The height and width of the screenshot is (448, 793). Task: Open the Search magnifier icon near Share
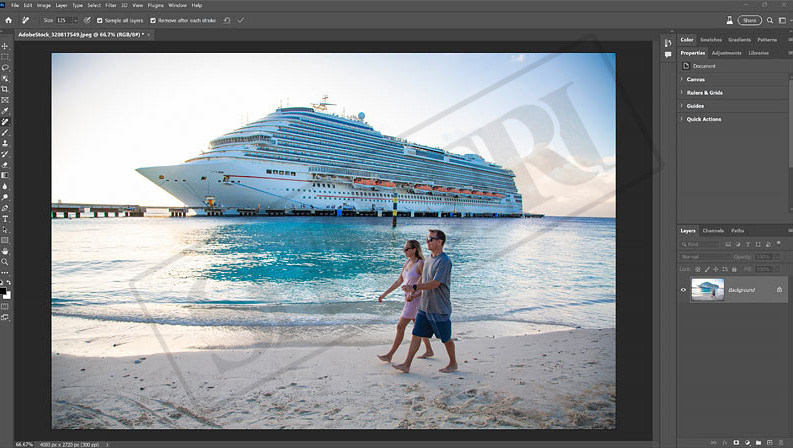pyautogui.click(x=725, y=20)
